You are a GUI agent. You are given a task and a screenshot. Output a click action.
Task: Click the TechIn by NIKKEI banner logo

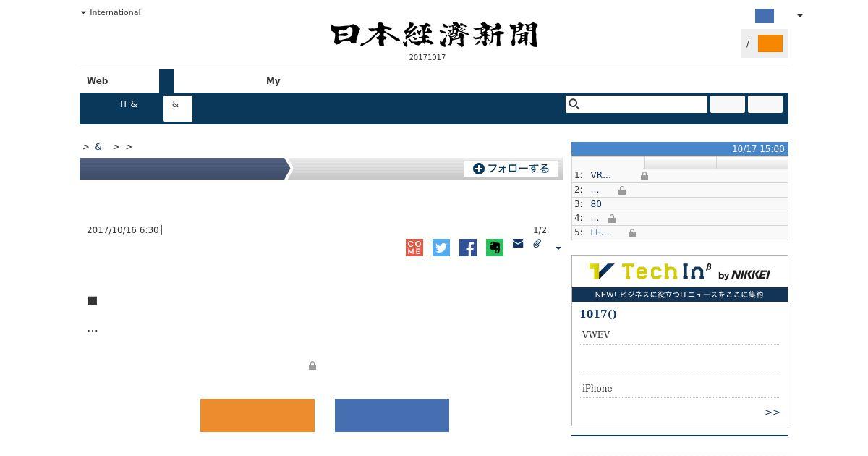680,271
